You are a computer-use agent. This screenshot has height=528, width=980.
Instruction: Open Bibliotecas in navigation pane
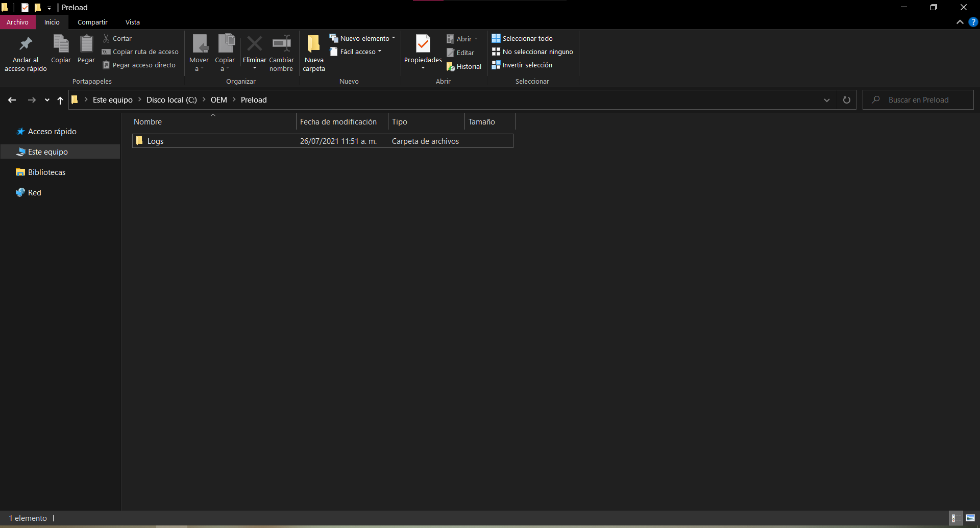click(41, 172)
